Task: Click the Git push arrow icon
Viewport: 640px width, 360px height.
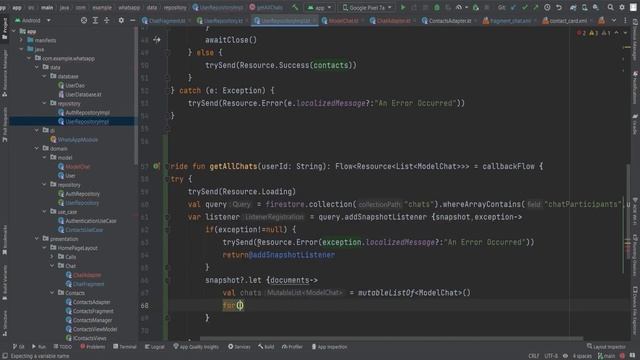Action: click(536, 7)
